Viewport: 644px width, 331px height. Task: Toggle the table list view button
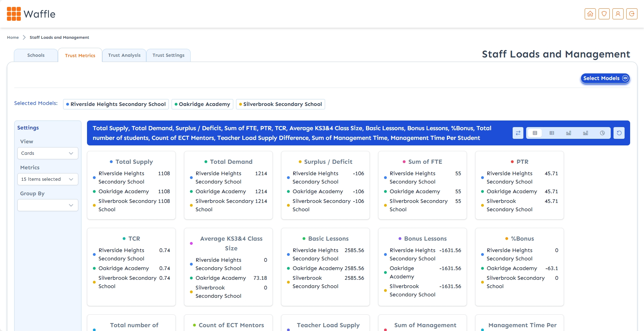click(x=552, y=133)
